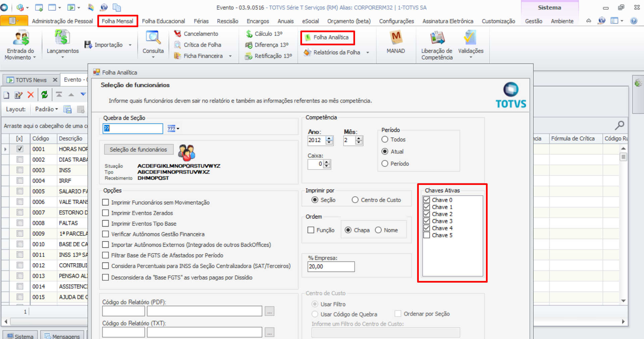This screenshot has height=339, width=644.
Task: Create a new Evento record
Action: click(6, 95)
